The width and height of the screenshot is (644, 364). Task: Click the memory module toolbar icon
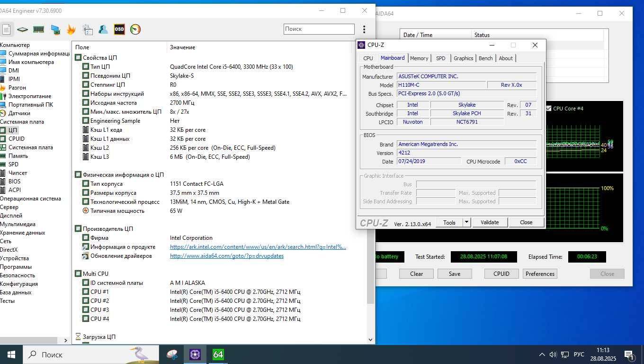click(38, 29)
